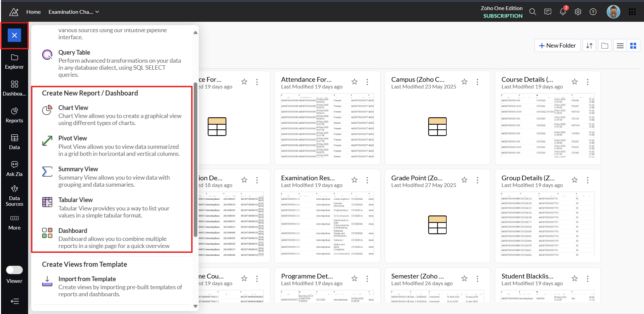This screenshot has height=314, width=644.
Task: Click the create panel scrollbar thumb
Action: point(195,160)
